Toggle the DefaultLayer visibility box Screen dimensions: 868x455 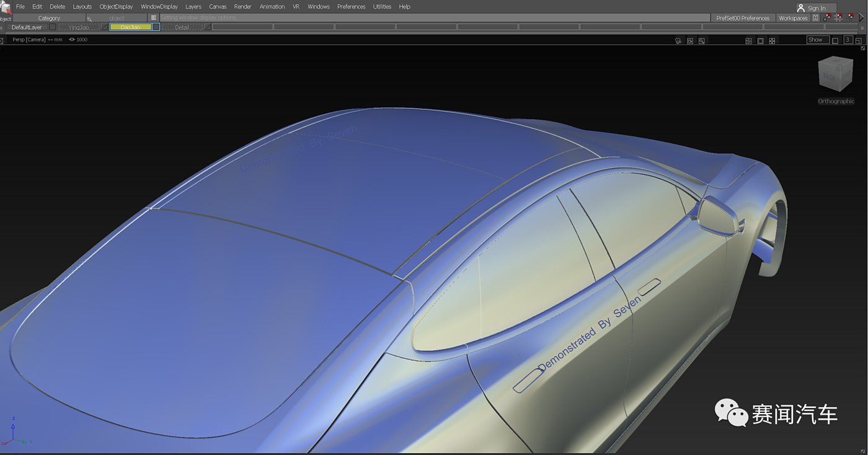pos(53,27)
